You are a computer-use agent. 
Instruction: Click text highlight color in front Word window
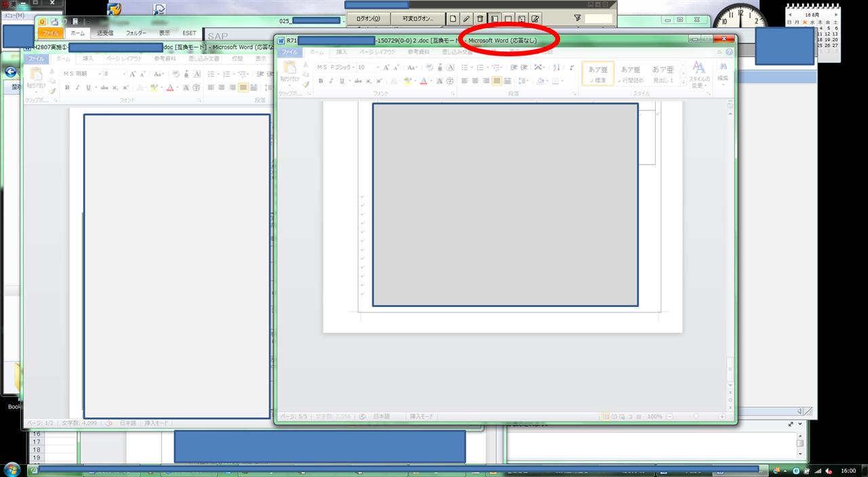coord(408,81)
